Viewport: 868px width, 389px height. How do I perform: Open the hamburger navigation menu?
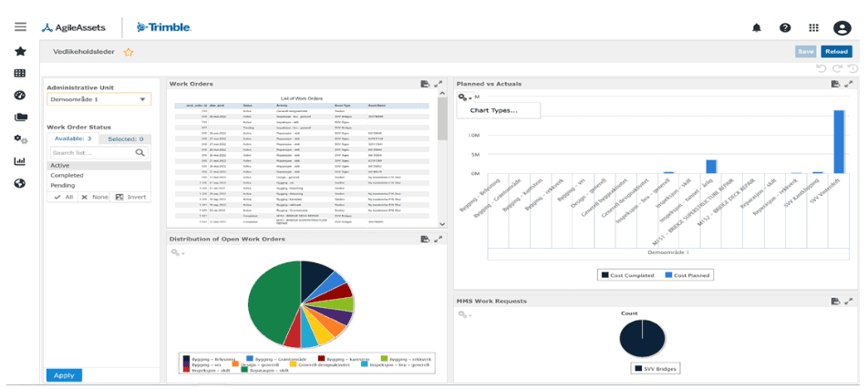[20, 27]
